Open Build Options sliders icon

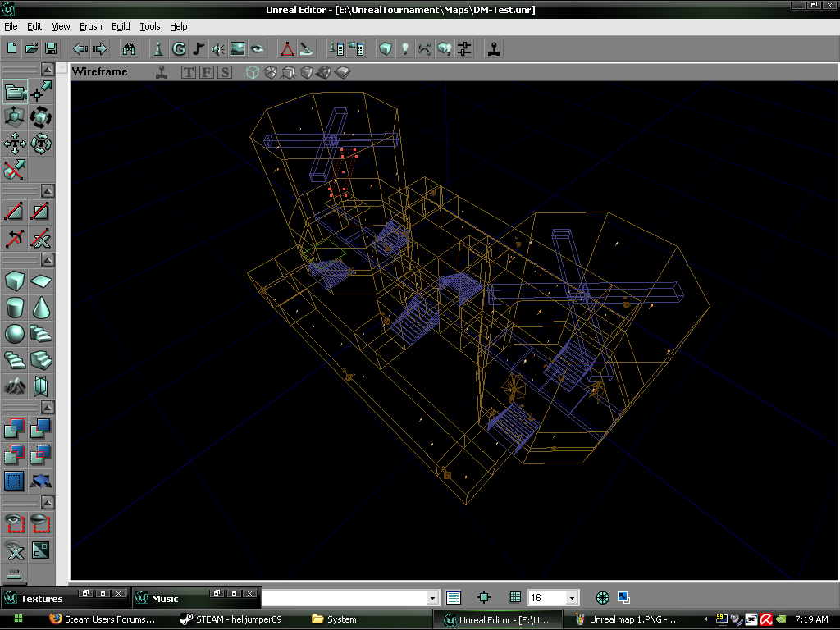coord(464,48)
